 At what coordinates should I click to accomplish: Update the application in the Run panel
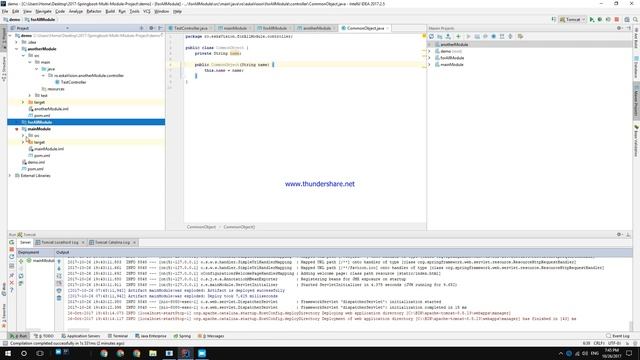11,257
